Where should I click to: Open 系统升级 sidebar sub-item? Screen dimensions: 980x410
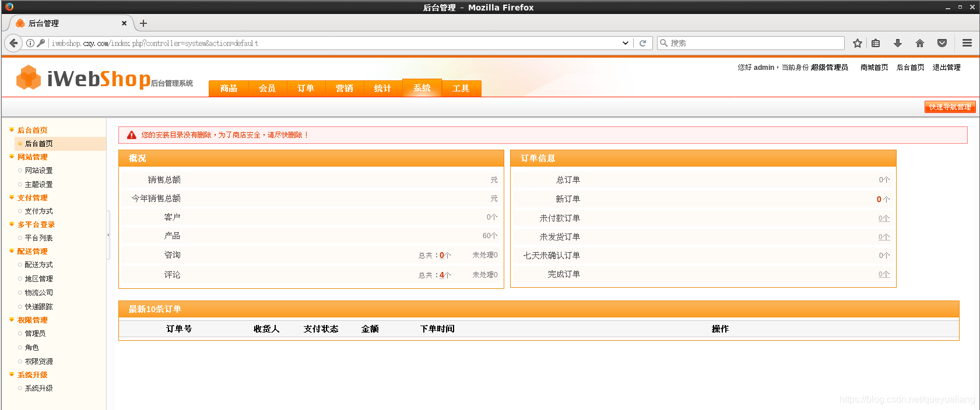point(38,388)
